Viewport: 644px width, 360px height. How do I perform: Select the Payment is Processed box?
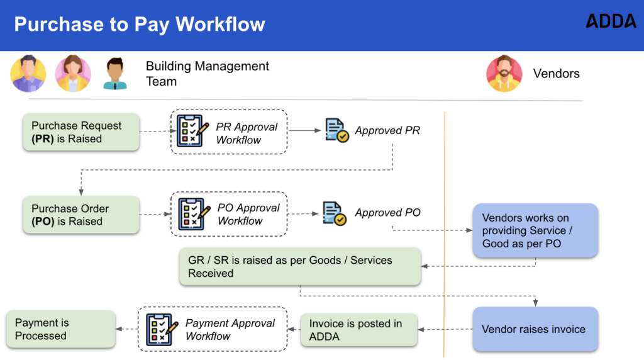coord(61,329)
